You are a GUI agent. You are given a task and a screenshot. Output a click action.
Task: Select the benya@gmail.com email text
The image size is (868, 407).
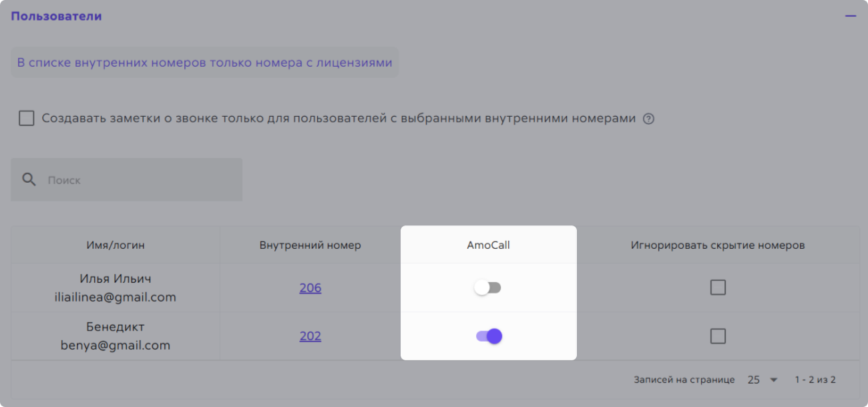116,346
